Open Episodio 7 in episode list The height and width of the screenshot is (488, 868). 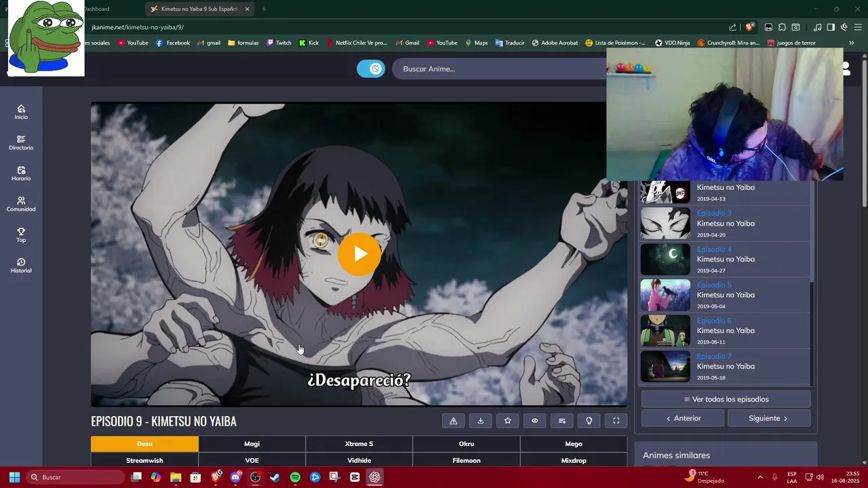pyautogui.click(x=725, y=367)
